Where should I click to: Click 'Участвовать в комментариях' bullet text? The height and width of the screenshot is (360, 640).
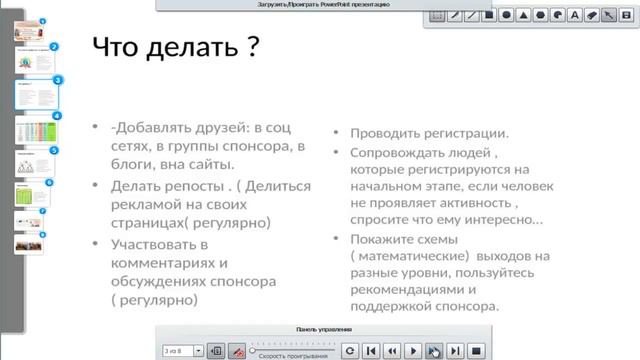point(193,272)
